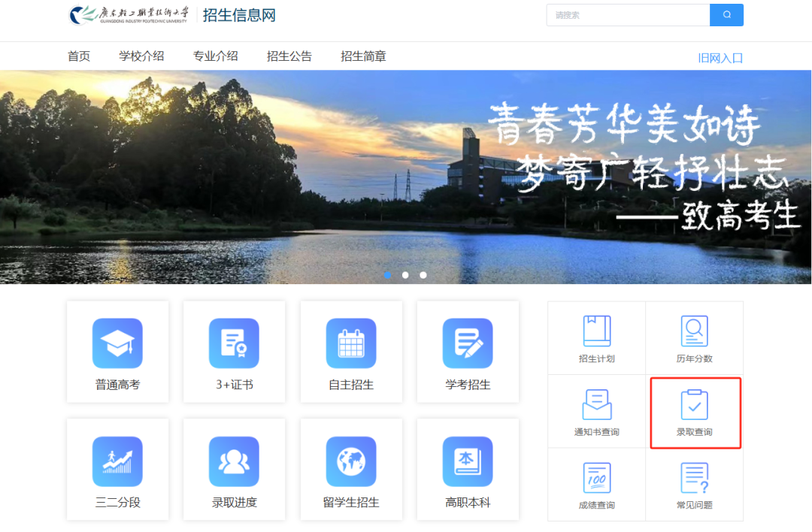812x532 pixels.
Task: Click the 成绩查询 score sheet icon
Action: (596, 478)
